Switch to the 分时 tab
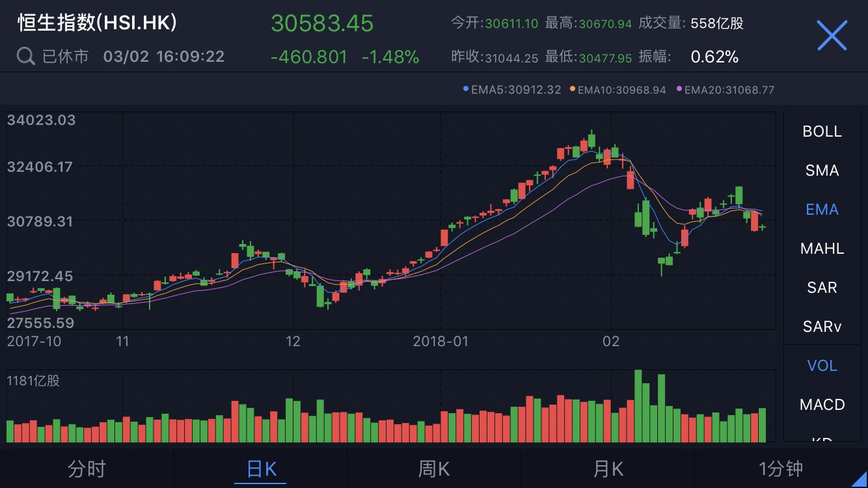This screenshot has width=868, height=488. pyautogui.click(x=87, y=468)
